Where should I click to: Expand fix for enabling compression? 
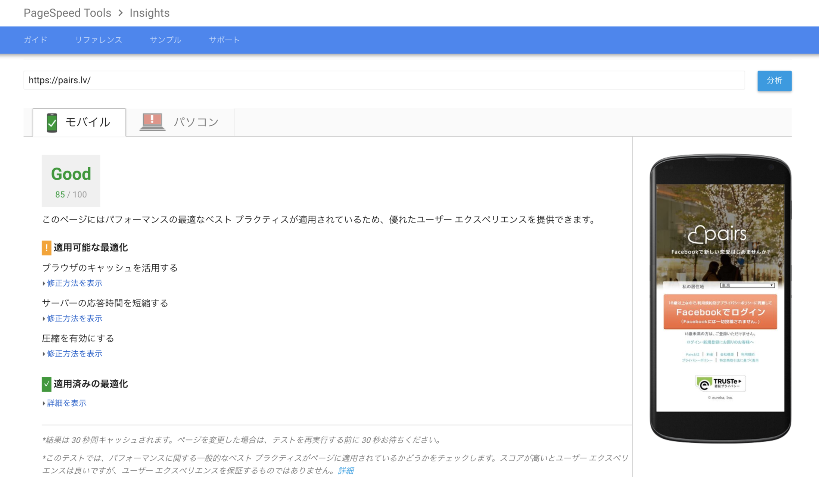tap(74, 354)
